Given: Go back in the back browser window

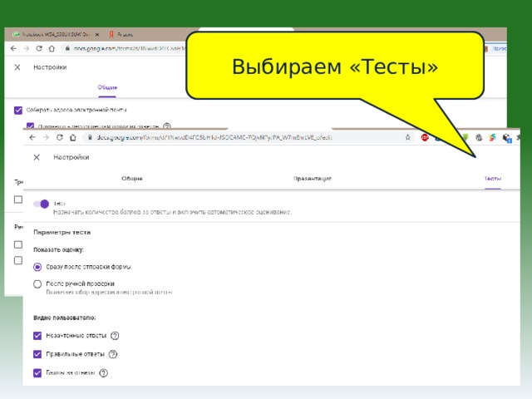Looking at the screenshot, I should click(x=13, y=48).
